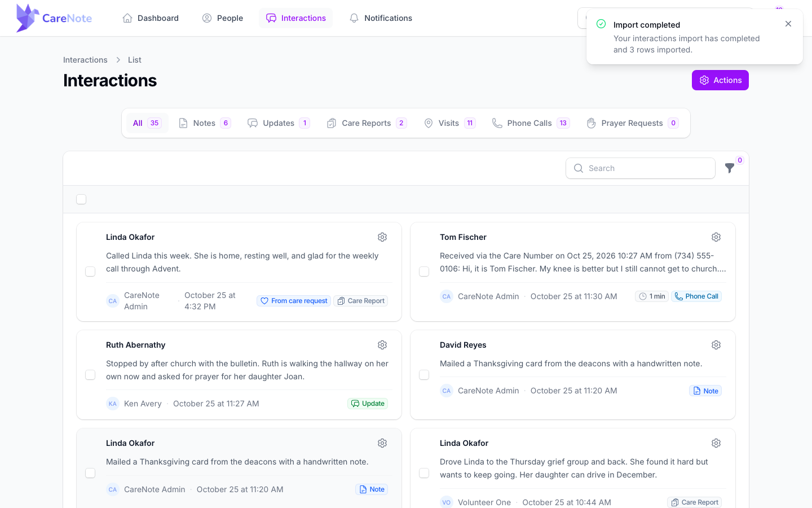Image resolution: width=812 pixels, height=508 pixels.
Task: Switch to the Prayer Requests tab
Action: [633, 123]
